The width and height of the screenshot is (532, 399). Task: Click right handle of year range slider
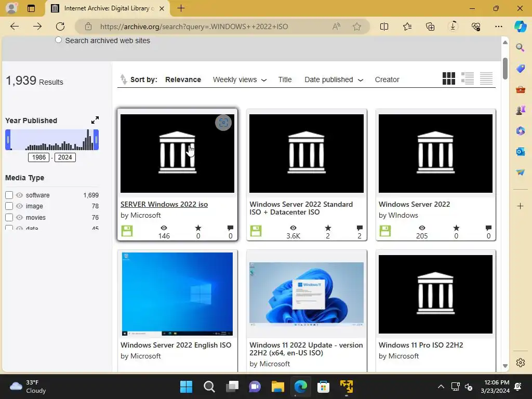tap(96, 139)
